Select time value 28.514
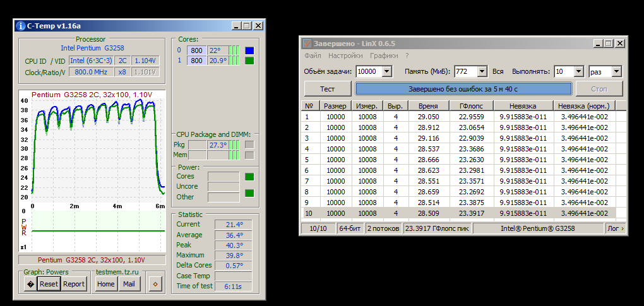Image resolution: width=644 pixels, height=306 pixels. (428, 203)
